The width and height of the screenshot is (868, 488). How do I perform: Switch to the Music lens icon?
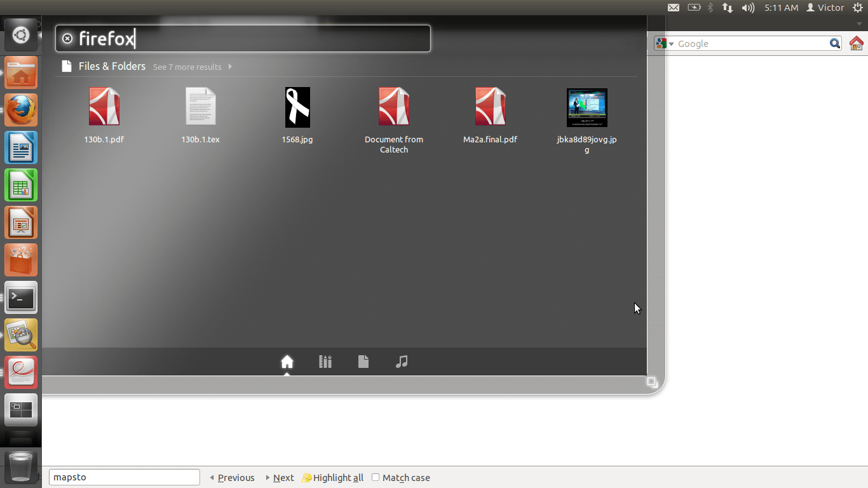[x=402, y=362]
